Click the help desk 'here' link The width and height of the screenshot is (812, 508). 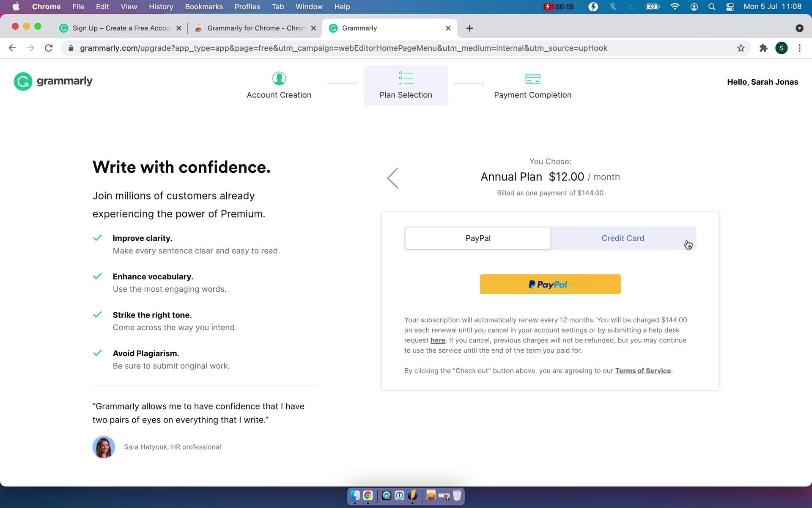point(438,340)
